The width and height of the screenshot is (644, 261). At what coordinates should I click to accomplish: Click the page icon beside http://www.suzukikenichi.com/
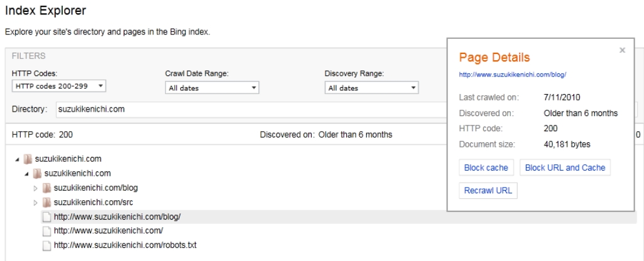(x=47, y=231)
